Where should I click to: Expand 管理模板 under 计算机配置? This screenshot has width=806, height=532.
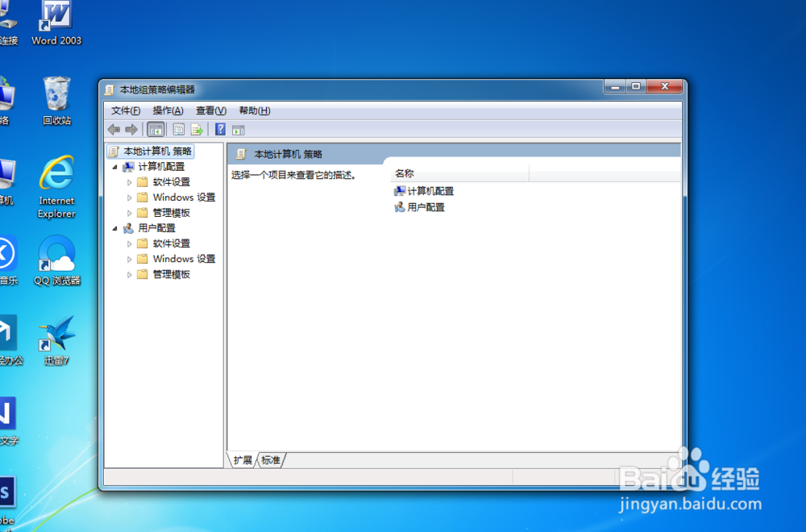point(130,213)
